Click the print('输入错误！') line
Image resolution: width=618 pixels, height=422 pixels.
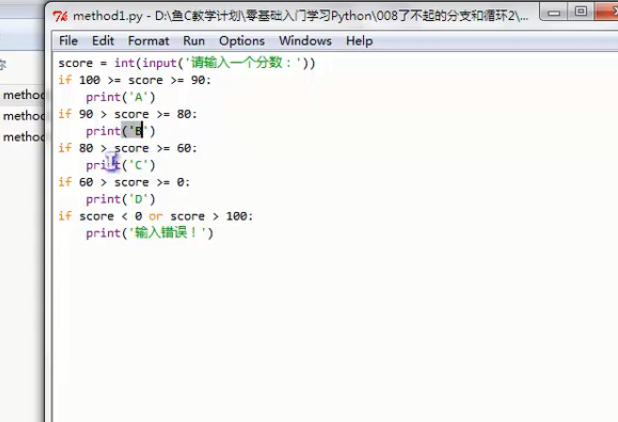(150, 233)
